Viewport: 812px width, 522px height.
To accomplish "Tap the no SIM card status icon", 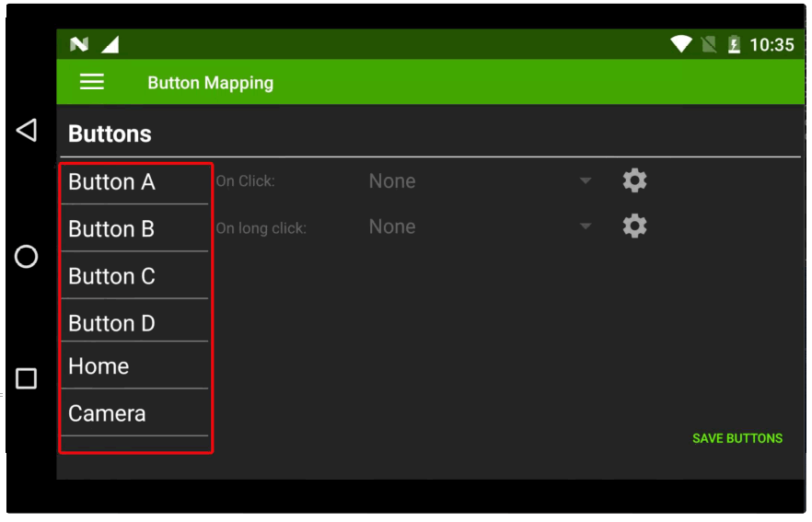I will click(709, 44).
